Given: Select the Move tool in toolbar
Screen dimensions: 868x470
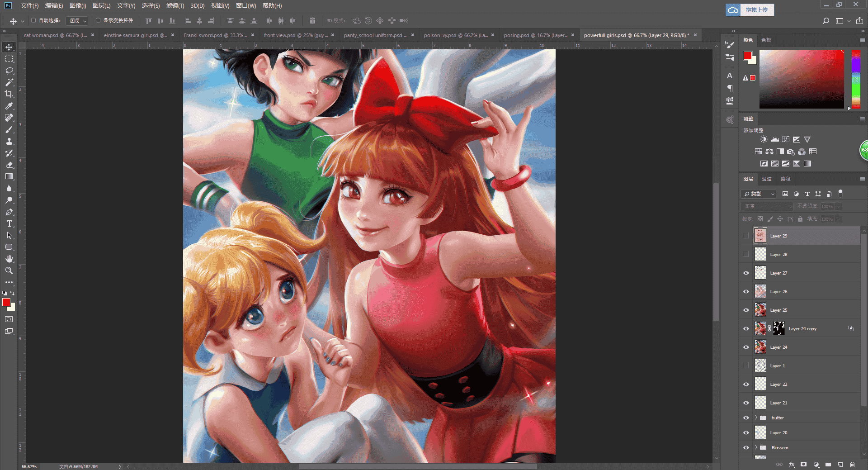Looking at the screenshot, I should click(9, 47).
